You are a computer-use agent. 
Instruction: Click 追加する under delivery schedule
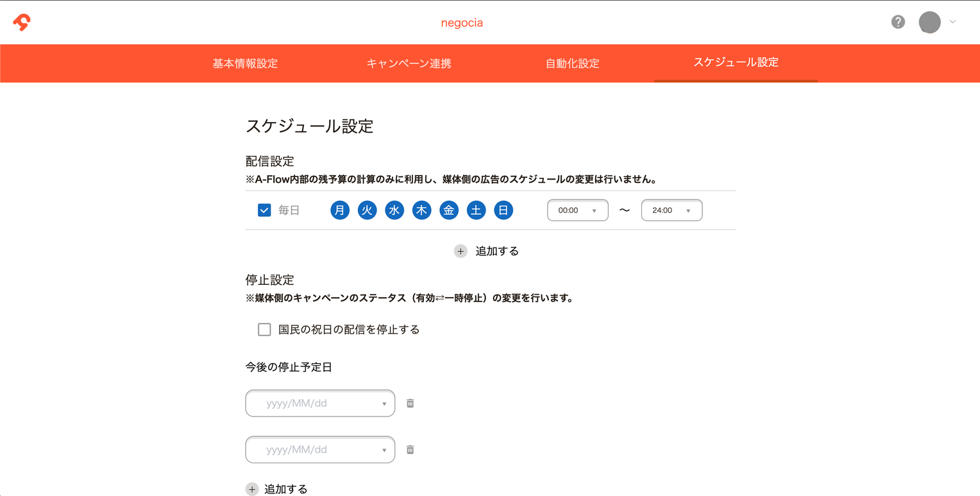pos(497,252)
